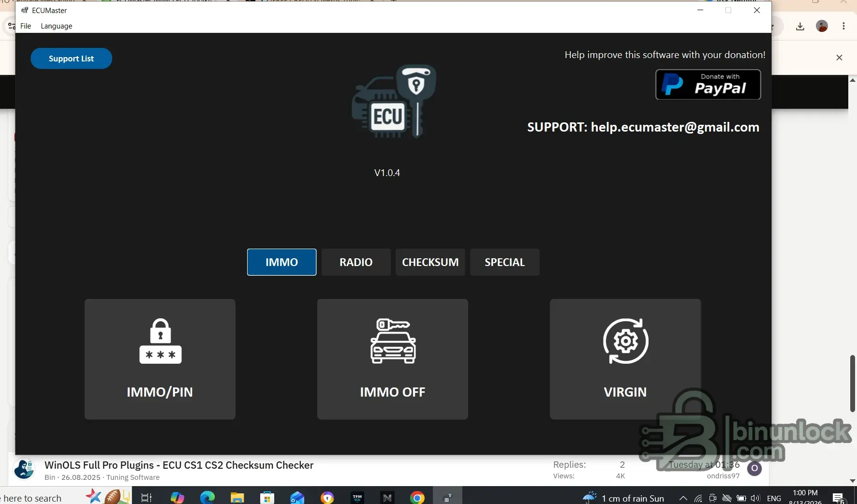Screen dimensions: 857x504
Task: Switch to Google Chrome on the taskbar
Action: (417, 497)
